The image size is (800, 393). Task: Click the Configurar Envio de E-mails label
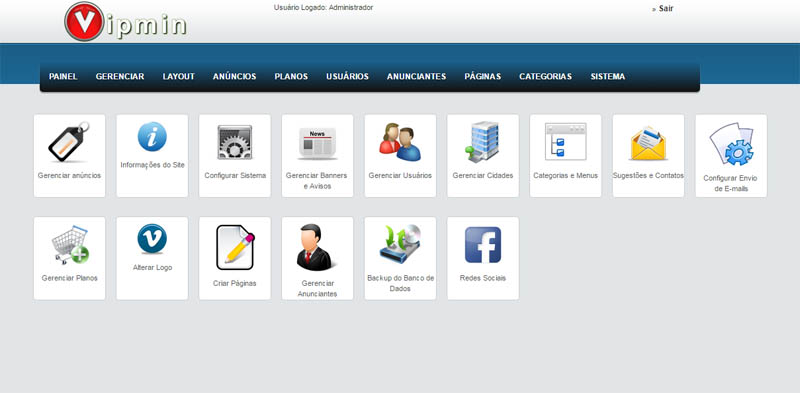pyautogui.click(x=731, y=184)
